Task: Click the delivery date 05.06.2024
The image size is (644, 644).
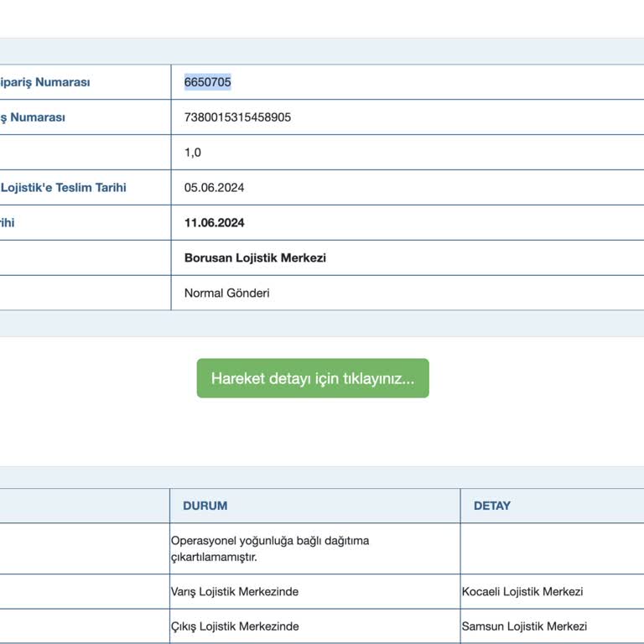Action: coord(214,188)
